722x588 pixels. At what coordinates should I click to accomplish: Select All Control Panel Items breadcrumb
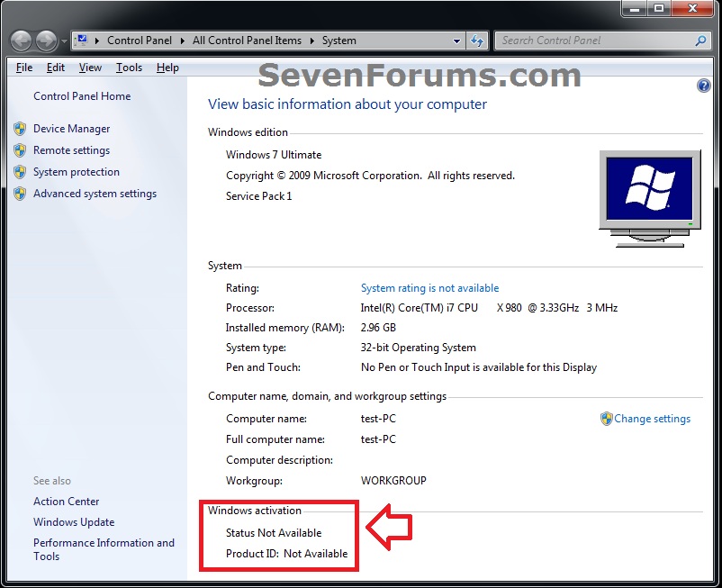[x=247, y=41]
